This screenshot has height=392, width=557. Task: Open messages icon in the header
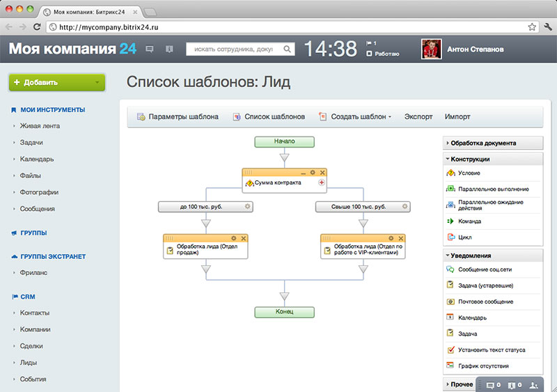(x=150, y=49)
